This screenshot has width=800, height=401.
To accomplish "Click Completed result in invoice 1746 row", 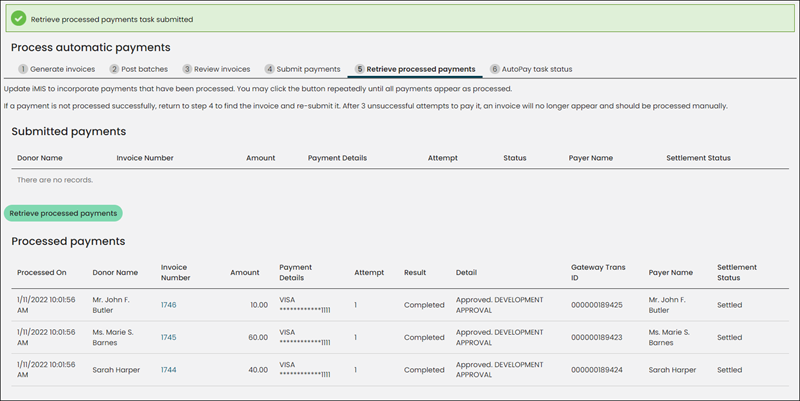I will [424, 305].
